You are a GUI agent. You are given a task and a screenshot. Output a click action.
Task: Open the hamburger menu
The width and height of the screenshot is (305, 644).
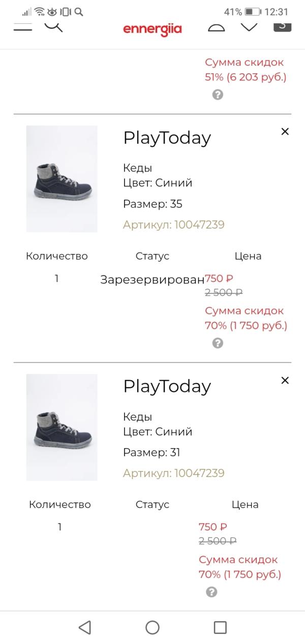click(22, 27)
